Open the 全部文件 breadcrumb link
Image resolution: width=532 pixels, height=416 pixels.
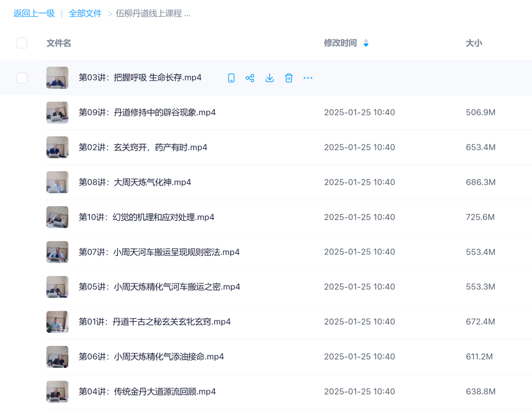tap(85, 14)
